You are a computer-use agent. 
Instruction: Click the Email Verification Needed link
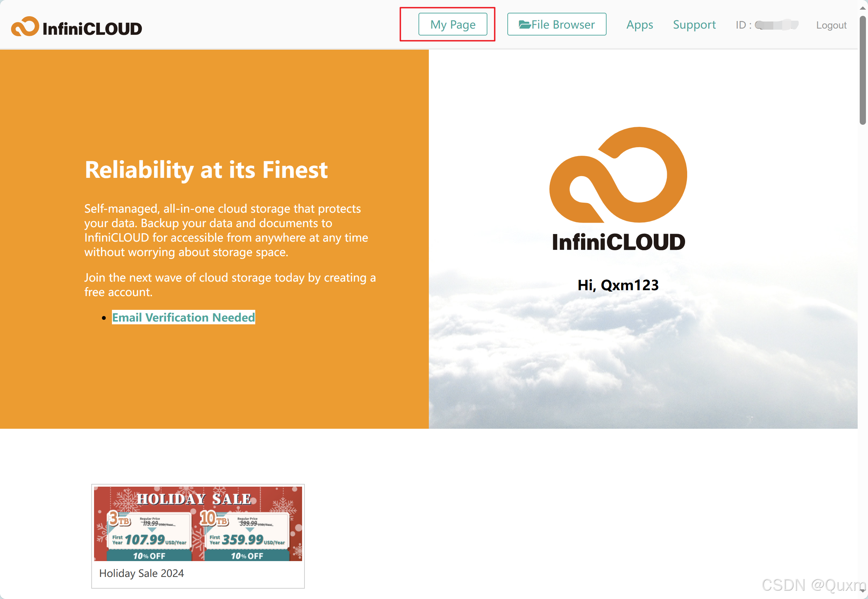184,317
